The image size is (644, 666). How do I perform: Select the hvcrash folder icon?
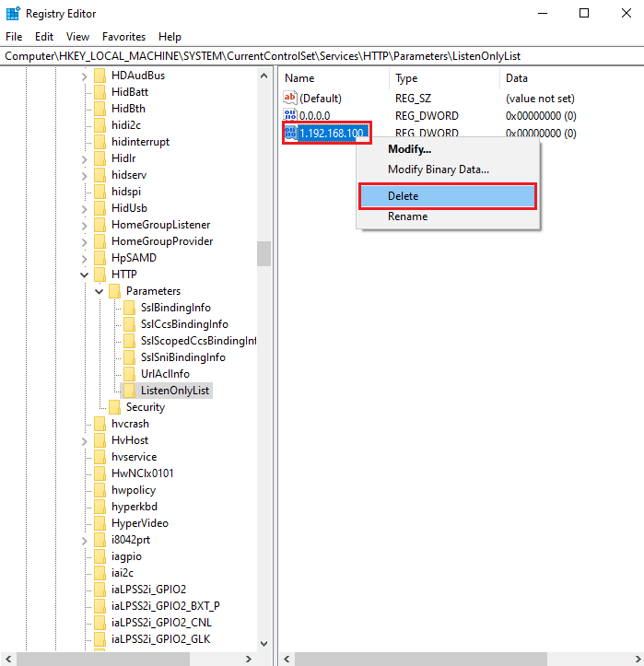(100, 424)
